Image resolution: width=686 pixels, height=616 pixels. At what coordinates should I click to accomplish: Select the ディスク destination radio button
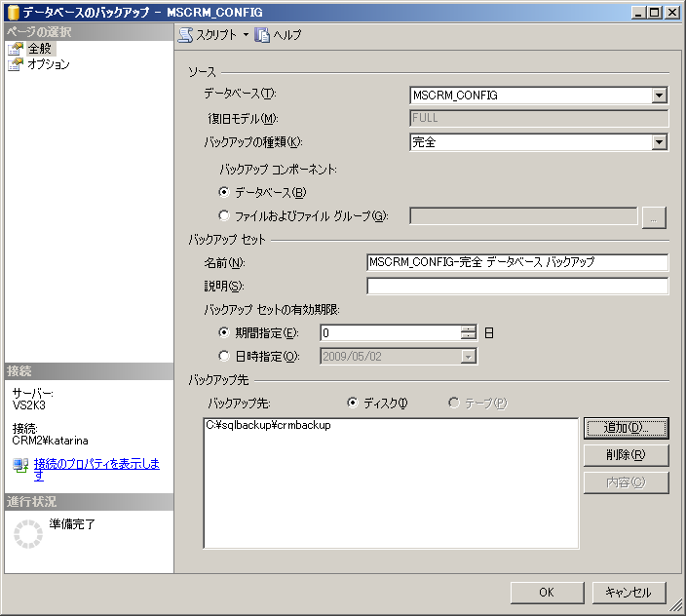pyautogui.click(x=352, y=403)
